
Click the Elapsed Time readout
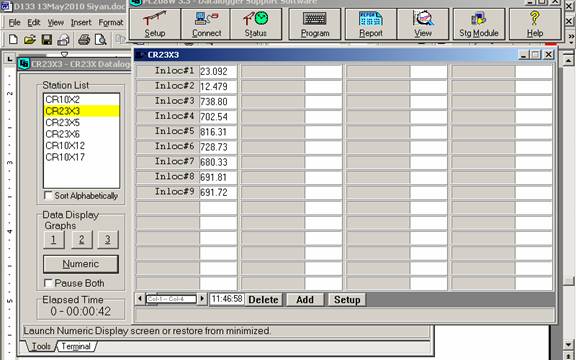point(80,312)
